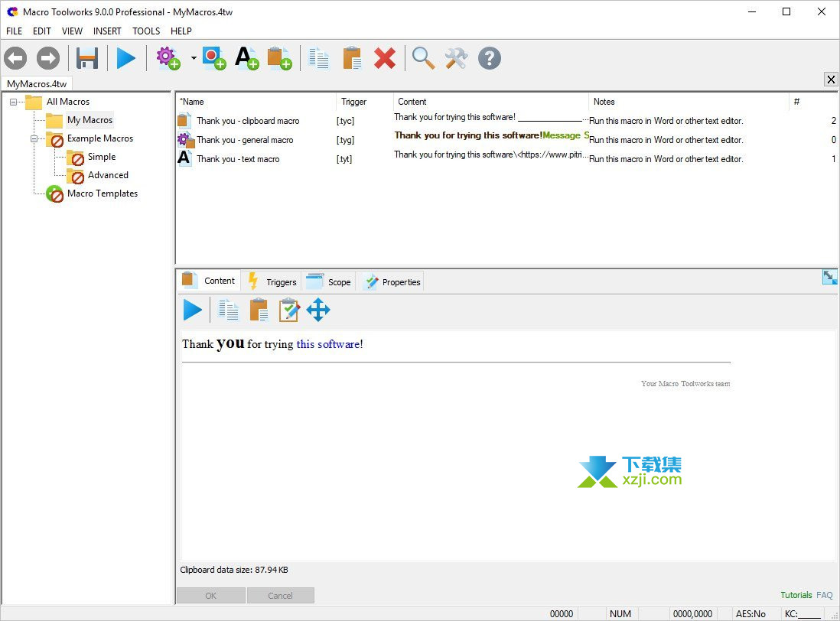Screen dimensions: 840x621
Task: Click the [tyc] trigger cell
Action: click(346, 121)
